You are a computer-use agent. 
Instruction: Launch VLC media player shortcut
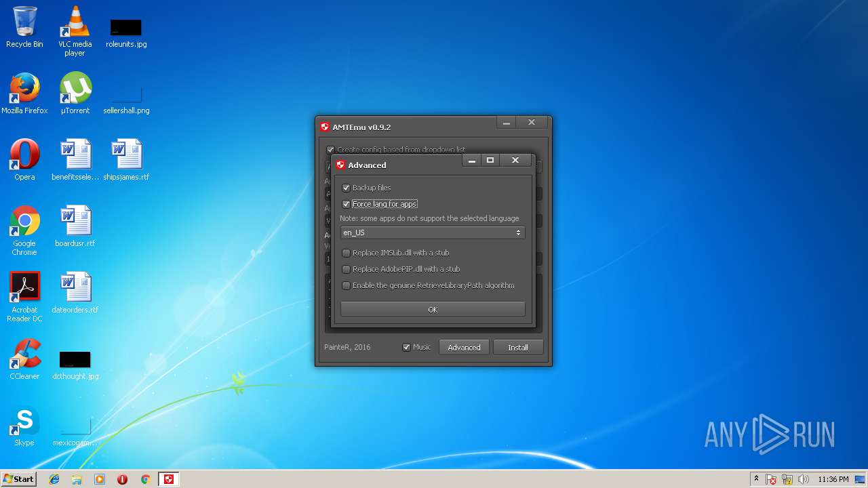(75, 30)
